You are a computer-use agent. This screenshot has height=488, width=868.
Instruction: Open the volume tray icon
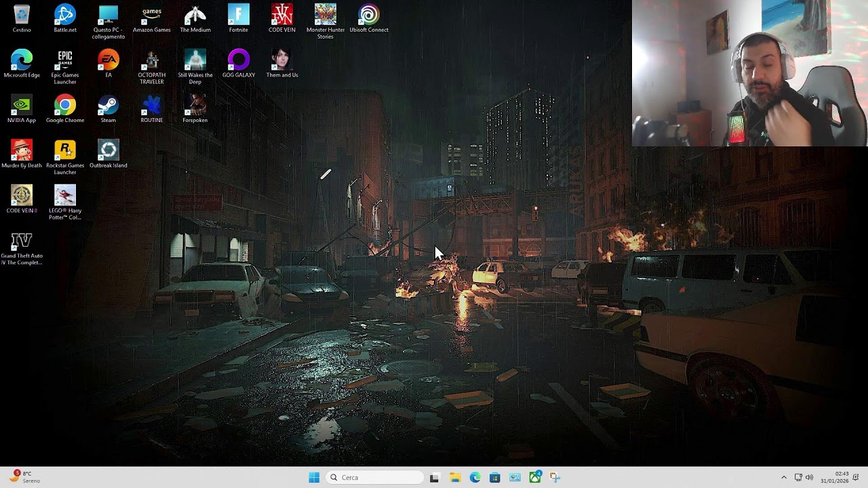tap(809, 478)
